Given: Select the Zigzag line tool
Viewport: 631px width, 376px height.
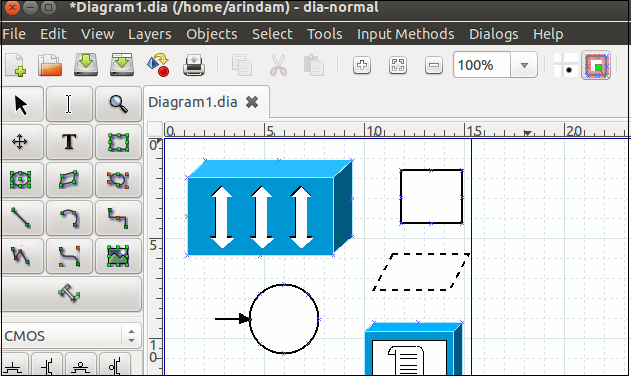Looking at the screenshot, I should point(118,218).
